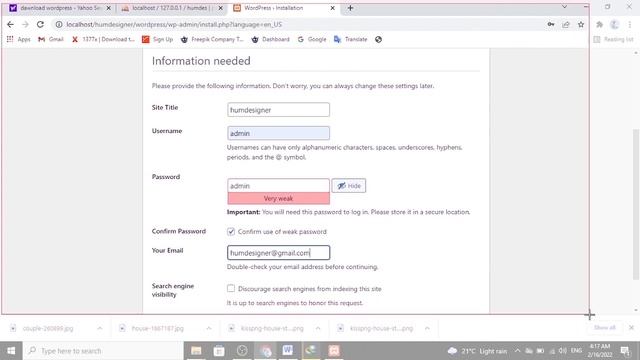Screen dimensions: 640x360
Task: Open the Apps bookmark shortcut
Action: [x=19, y=39]
